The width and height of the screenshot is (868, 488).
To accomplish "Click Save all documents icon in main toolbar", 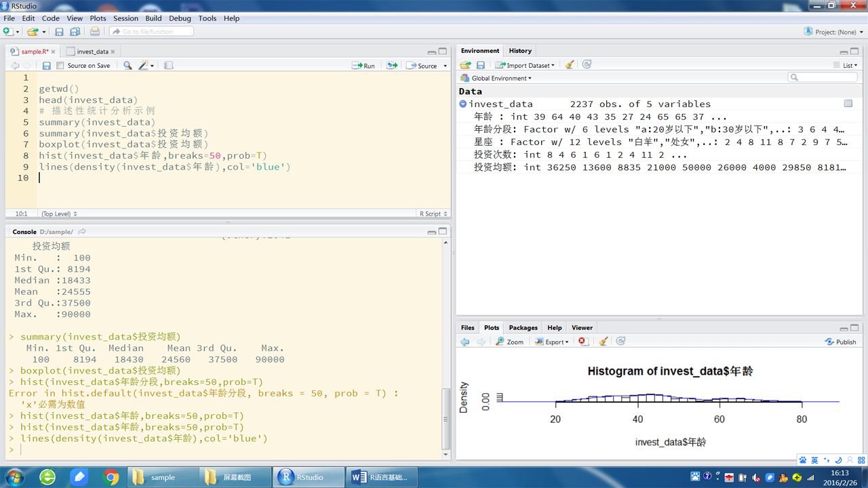I will [75, 32].
